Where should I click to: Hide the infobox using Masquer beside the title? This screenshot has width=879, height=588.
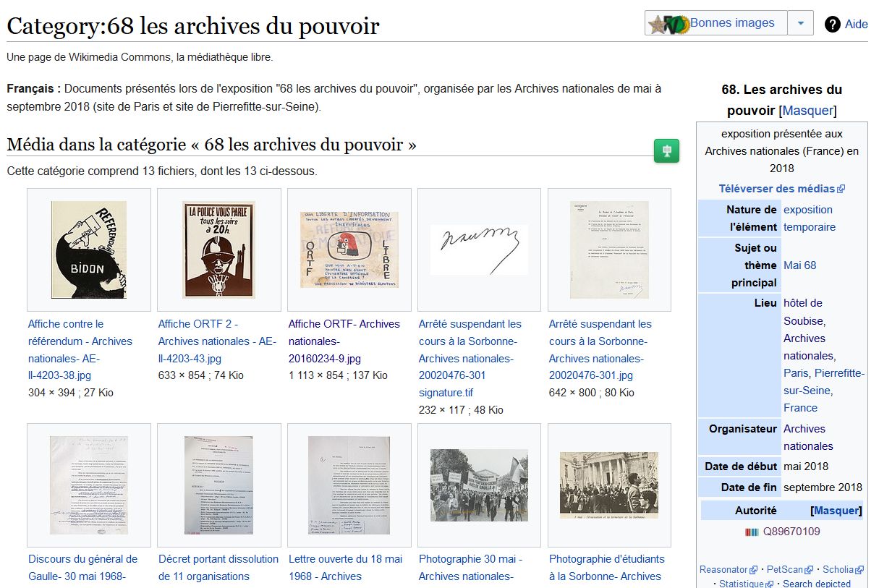coord(807,111)
